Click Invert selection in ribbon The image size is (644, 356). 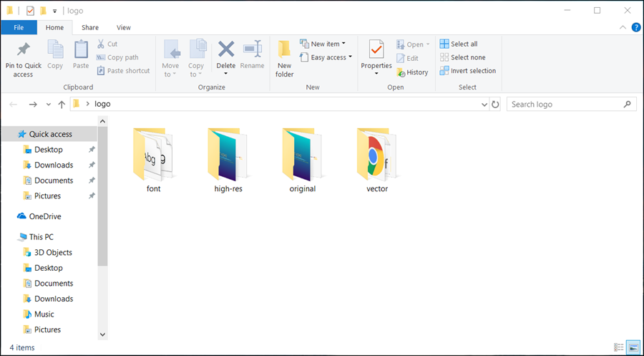468,71
